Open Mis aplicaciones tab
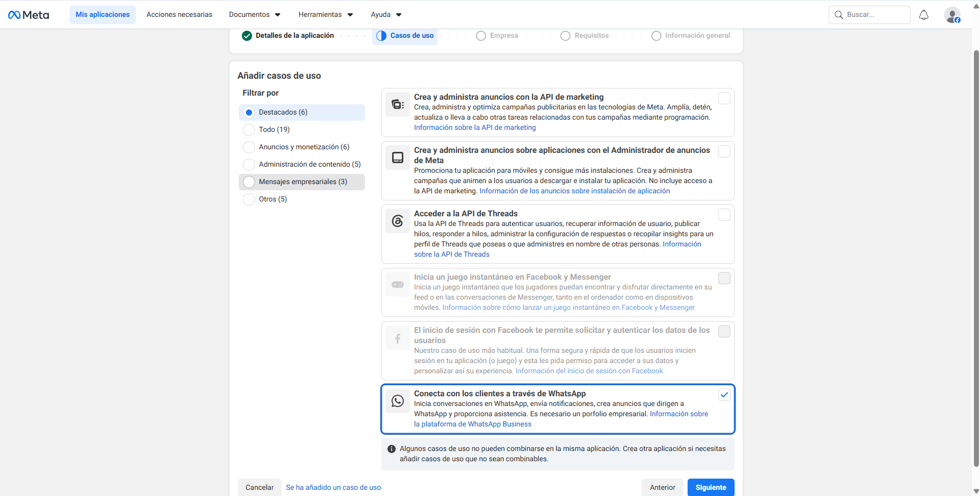 coord(103,15)
